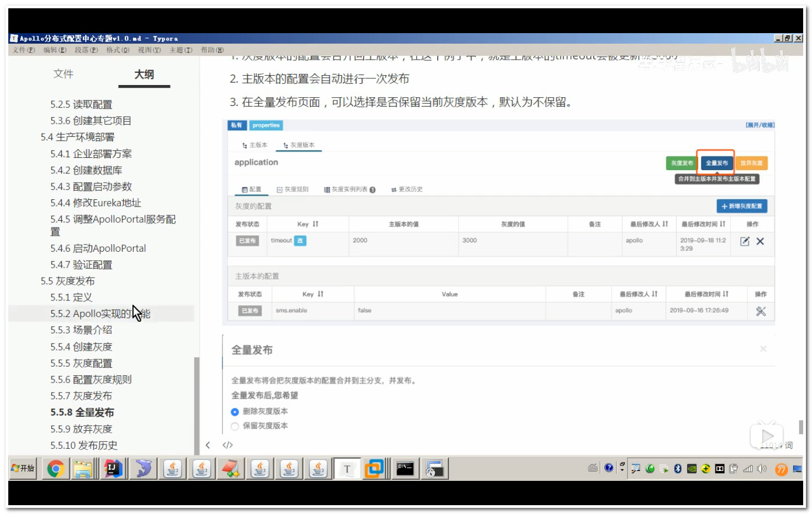Click the 更改历史 tab
Image resolution: width=812 pixels, height=514 pixels.
coord(407,189)
